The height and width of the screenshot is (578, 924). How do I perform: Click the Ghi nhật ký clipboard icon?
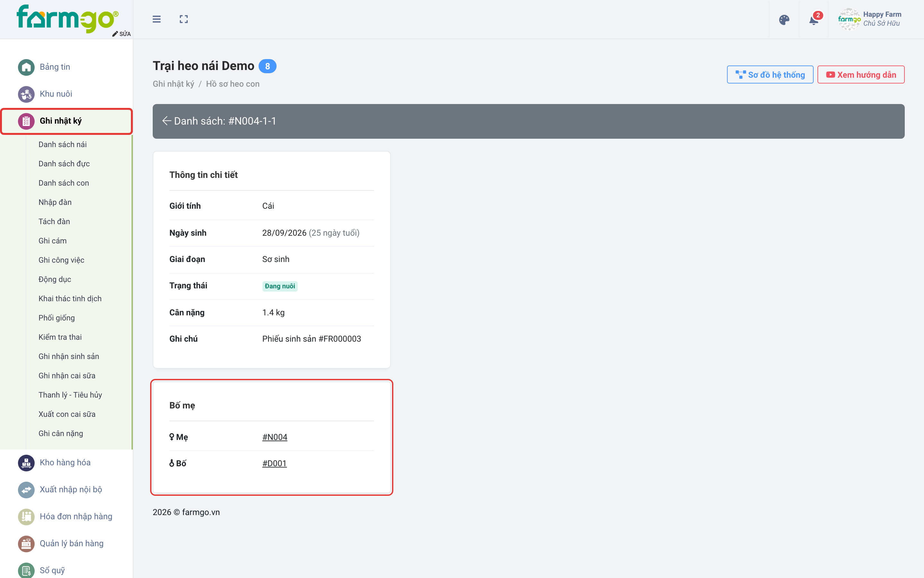(x=26, y=121)
